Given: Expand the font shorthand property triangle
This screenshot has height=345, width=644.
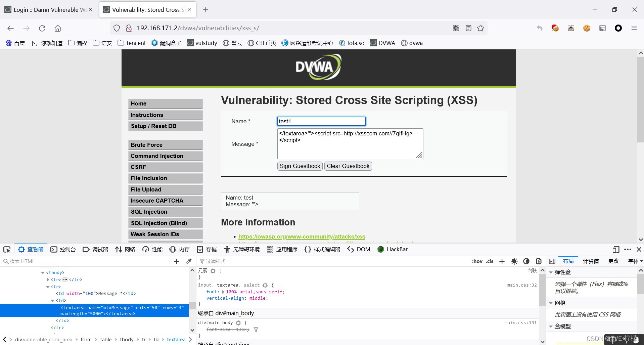Looking at the screenshot, I should click(x=223, y=292).
